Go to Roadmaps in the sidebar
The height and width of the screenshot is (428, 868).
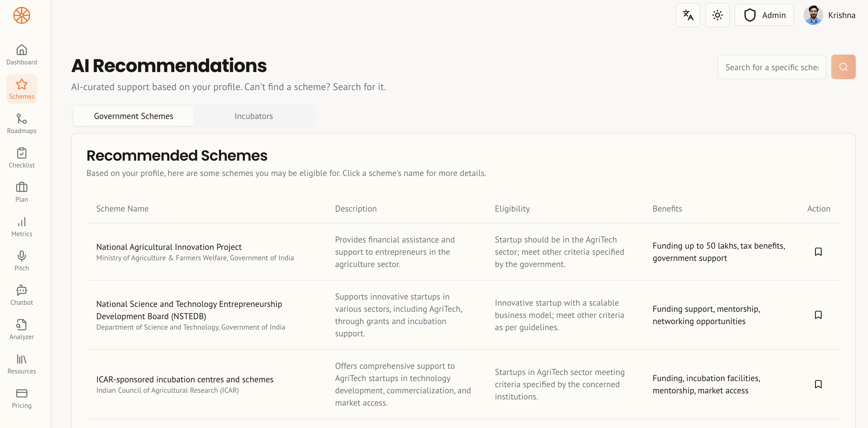point(21,123)
